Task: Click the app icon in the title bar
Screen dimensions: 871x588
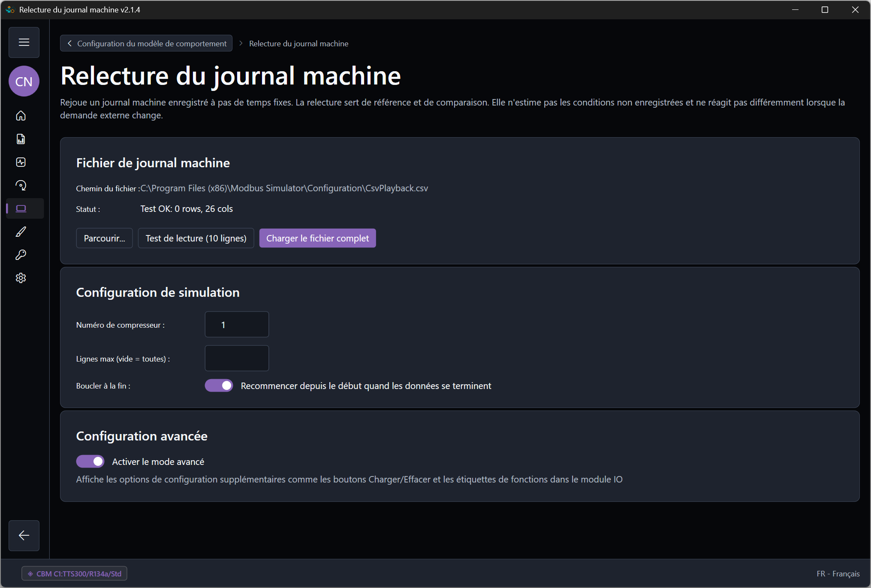Action: tap(10, 9)
